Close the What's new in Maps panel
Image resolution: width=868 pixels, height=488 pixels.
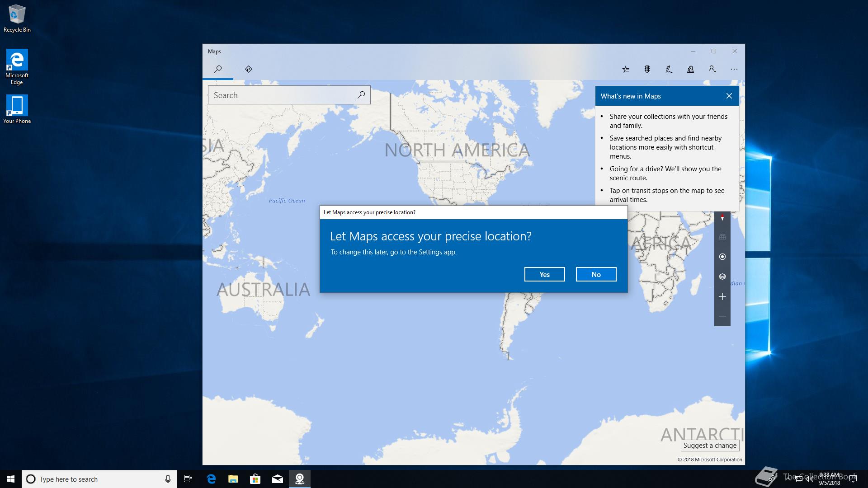[729, 96]
